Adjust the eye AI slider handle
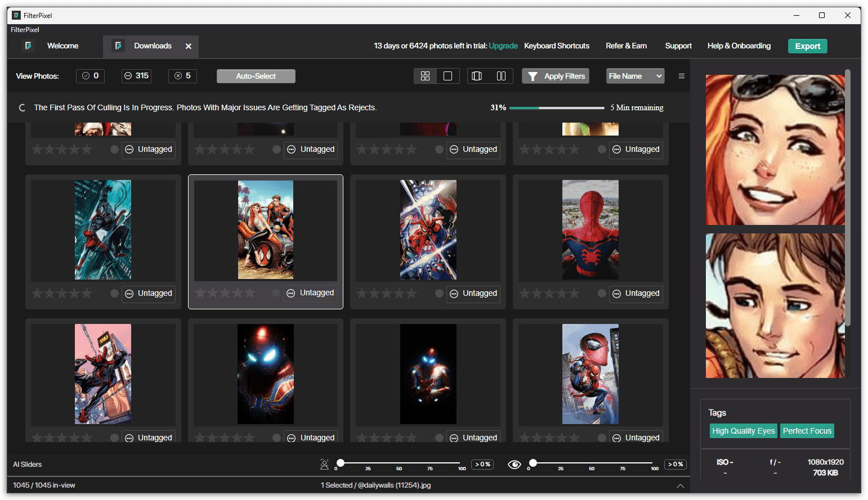The image size is (868, 500). point(533,463)
